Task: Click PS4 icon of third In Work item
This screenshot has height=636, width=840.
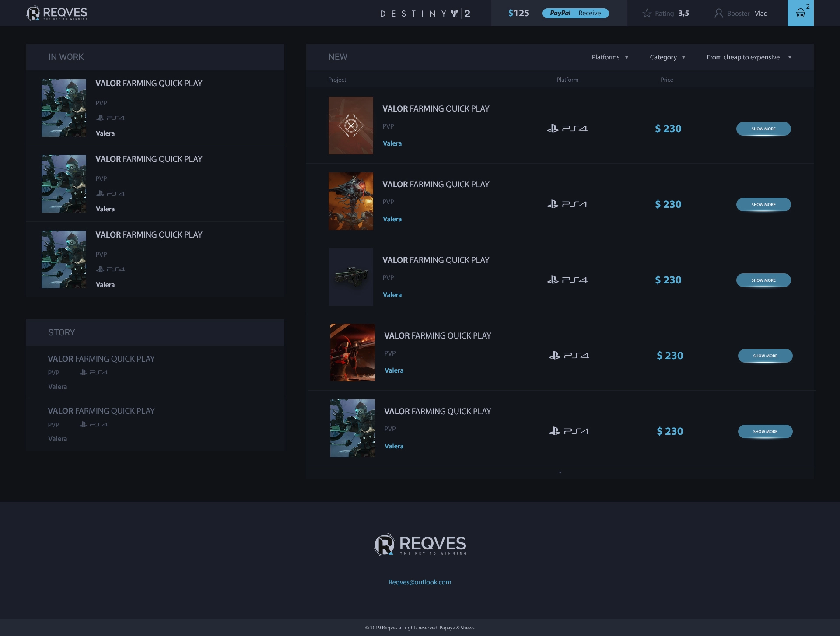Action: point(110,269)
